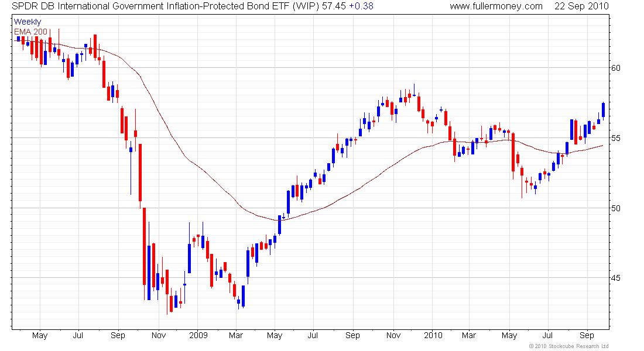Click the Stockcube Research Ltd copyright text

click(x=569, y=346)
